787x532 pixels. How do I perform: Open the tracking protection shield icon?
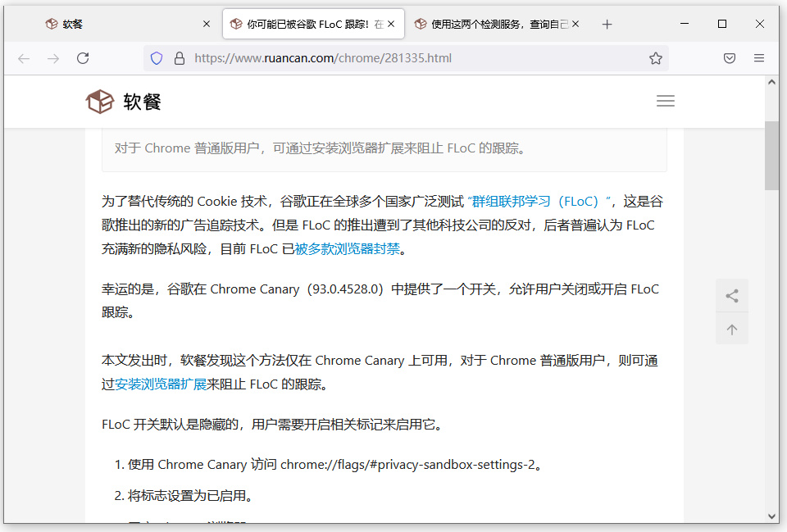tap(157, 58)
